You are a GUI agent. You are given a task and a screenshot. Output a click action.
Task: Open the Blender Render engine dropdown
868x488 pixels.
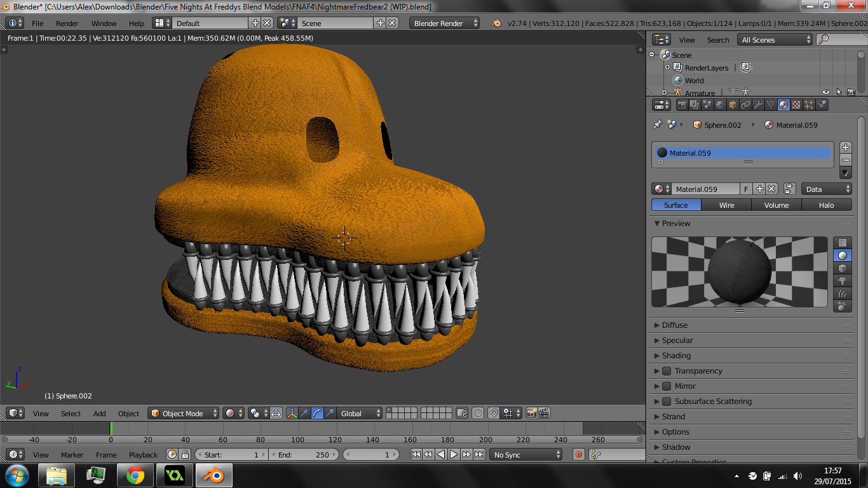click(x=445, y=23)
